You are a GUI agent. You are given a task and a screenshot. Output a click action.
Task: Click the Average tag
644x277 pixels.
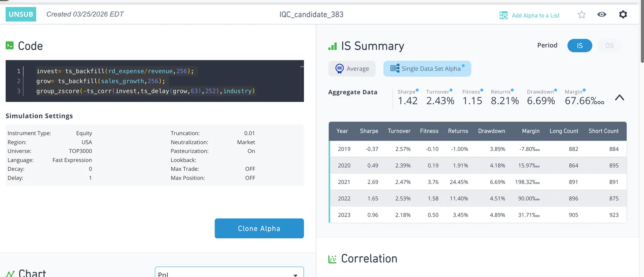tap(352, 68)
